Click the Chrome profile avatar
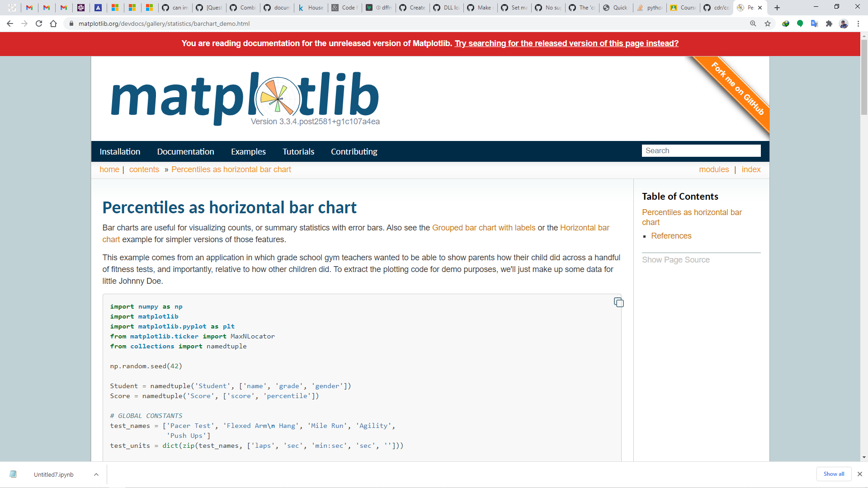This screenshot has width=868, height=488. click(844, 23)
